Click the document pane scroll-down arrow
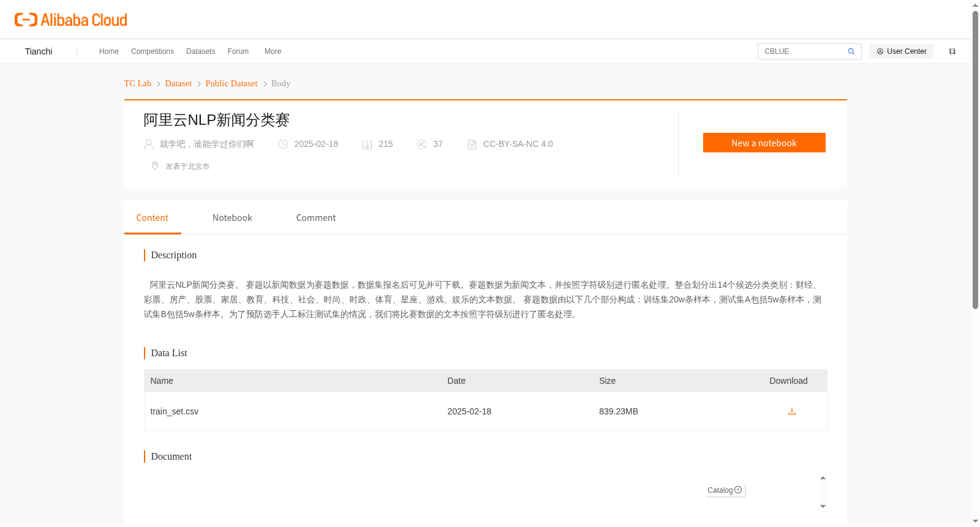Viewport: 980px width, 527px height. [x=823, y=506]
